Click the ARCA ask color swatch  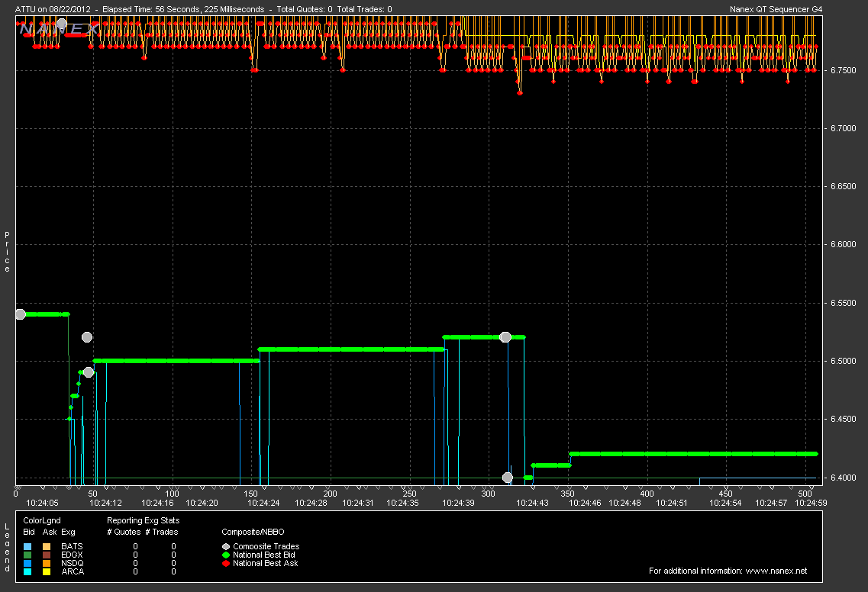point(47,571)
